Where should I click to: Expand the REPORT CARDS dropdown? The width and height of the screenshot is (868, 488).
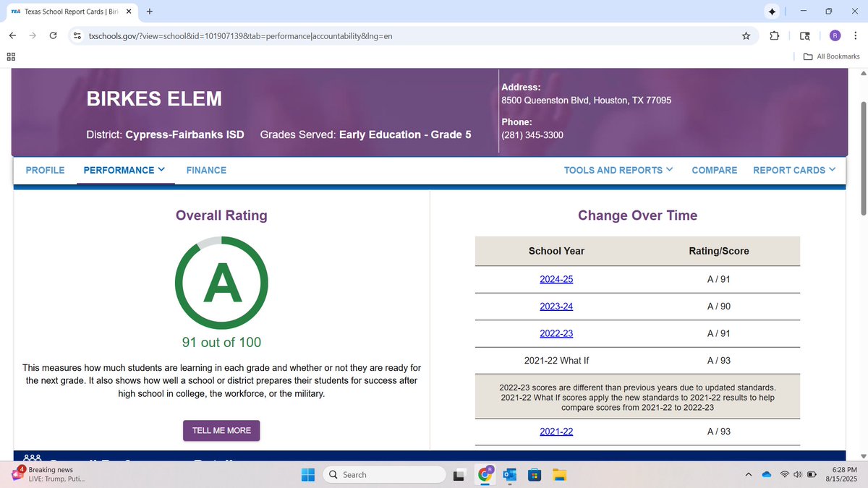coord(794,170)
